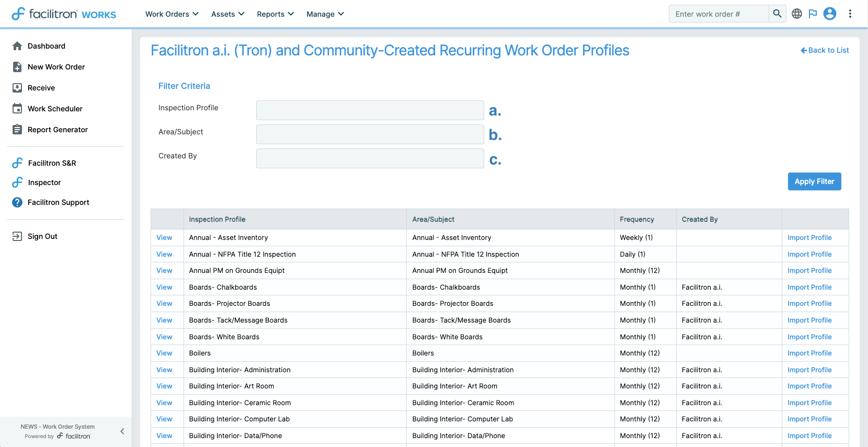
Task: Click the Facilitron Support question icon
Action: click(x=17, y=202)
